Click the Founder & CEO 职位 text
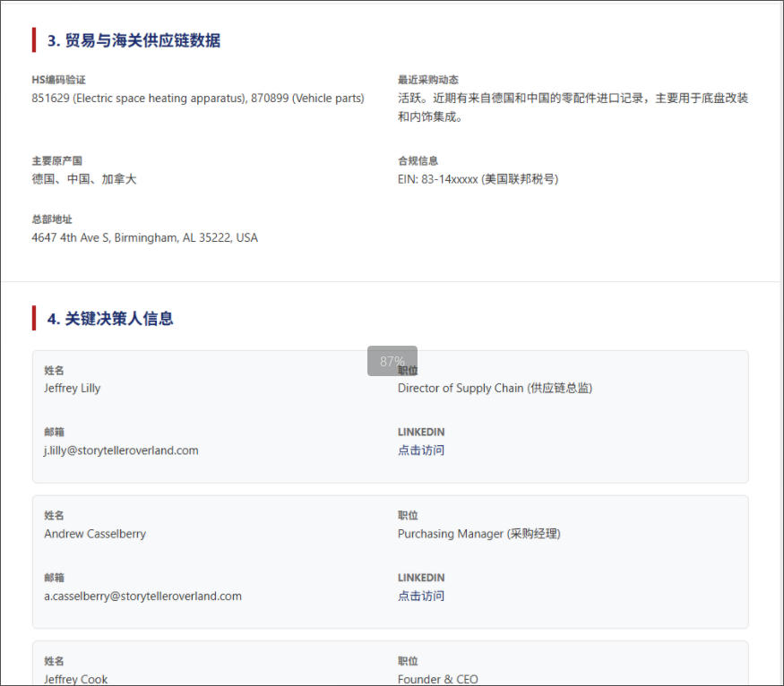 click(438, 679)
